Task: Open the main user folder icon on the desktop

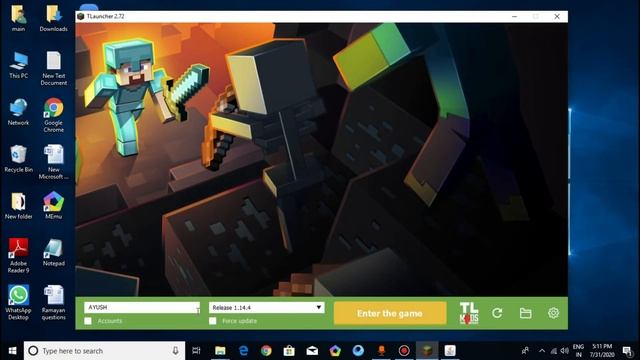Action: (18, 19)
